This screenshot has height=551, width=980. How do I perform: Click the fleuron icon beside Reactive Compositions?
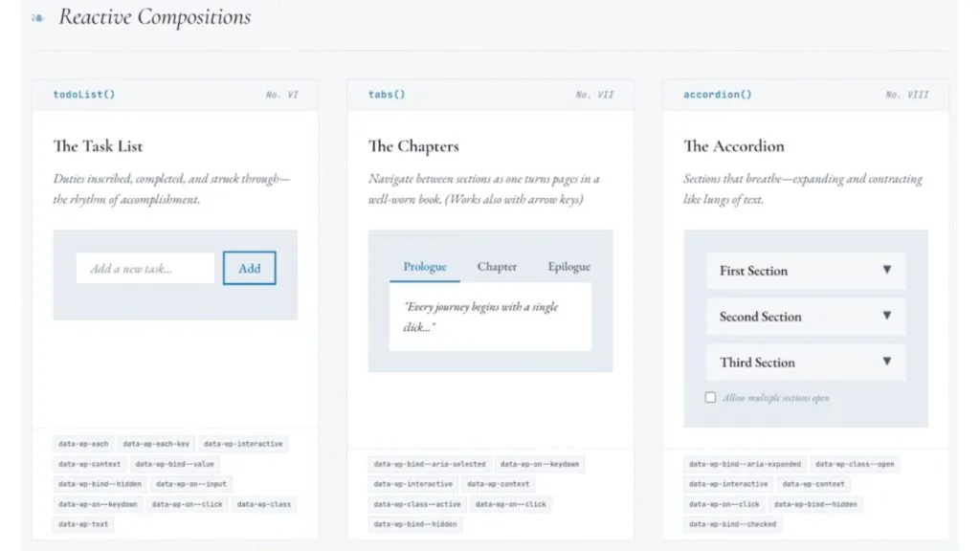pos(37,18)
